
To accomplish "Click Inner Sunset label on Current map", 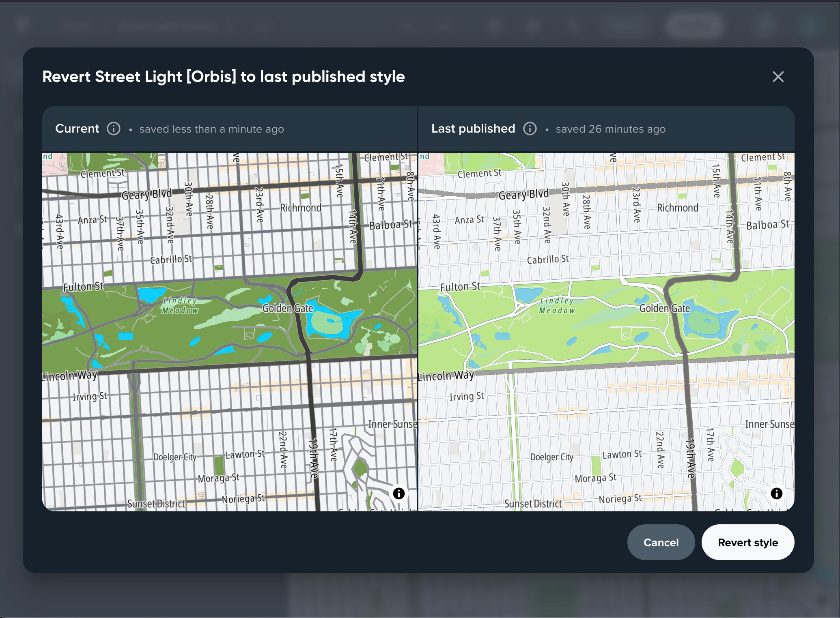I will click(392, 424).
